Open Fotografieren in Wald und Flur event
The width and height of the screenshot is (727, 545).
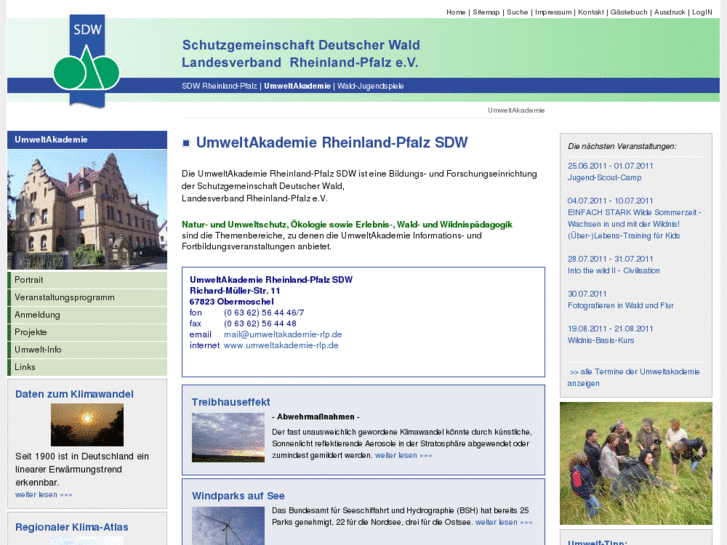pos(621,305)
